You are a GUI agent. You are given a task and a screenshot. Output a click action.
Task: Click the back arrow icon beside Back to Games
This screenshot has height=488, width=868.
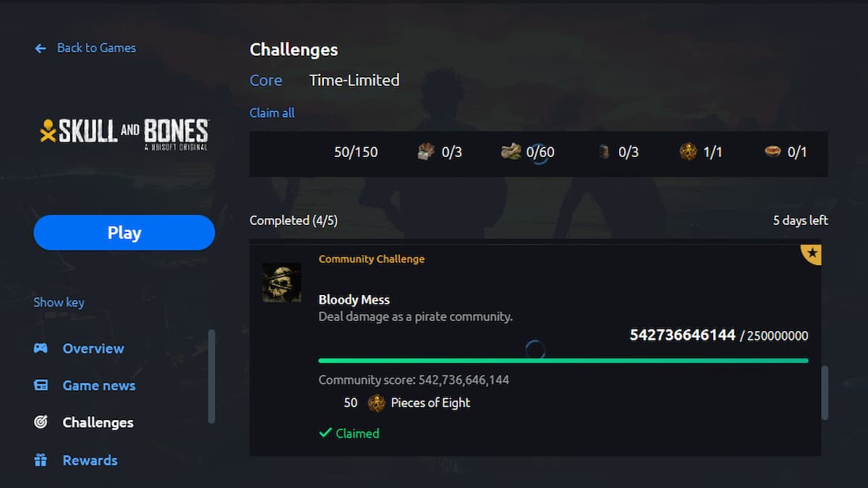pos(41,48)
